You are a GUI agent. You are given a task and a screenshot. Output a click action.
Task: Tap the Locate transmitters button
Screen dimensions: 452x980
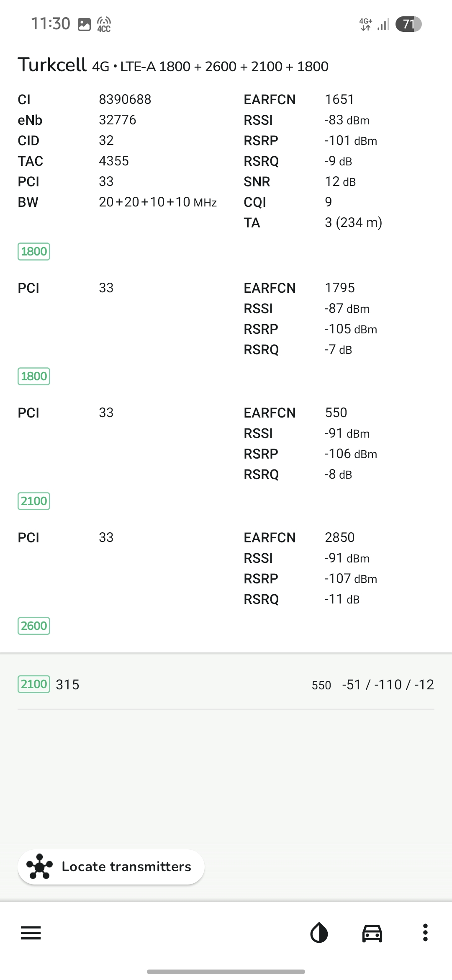point(111,867)
